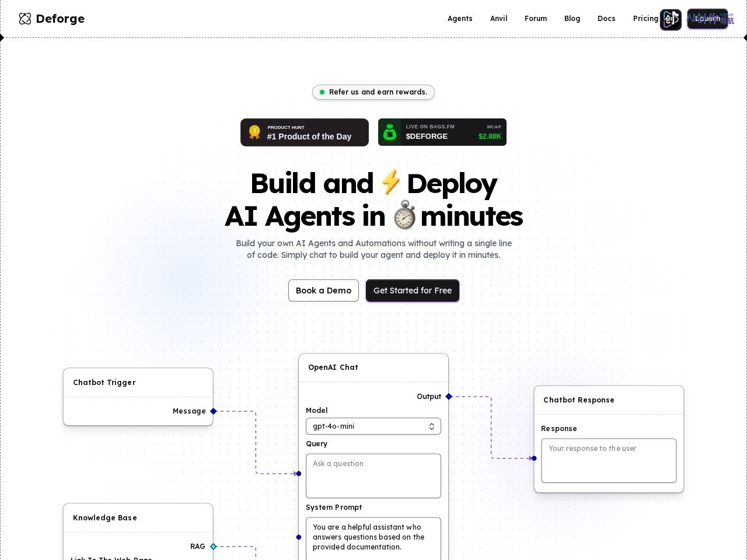Screen dimensions: 747x560
Task: Open the Refer us and earn rewards pill
Action: tap(373, 92)
